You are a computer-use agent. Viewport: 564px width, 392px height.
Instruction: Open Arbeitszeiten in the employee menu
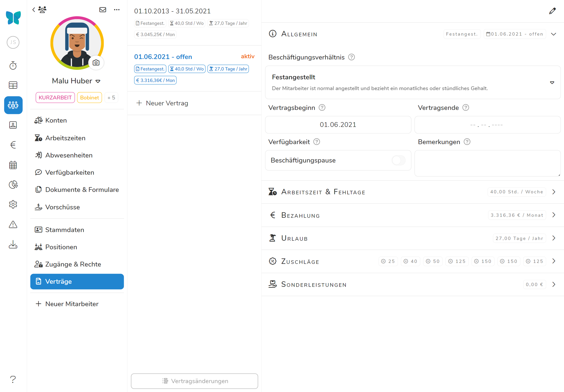pos(65,138)
